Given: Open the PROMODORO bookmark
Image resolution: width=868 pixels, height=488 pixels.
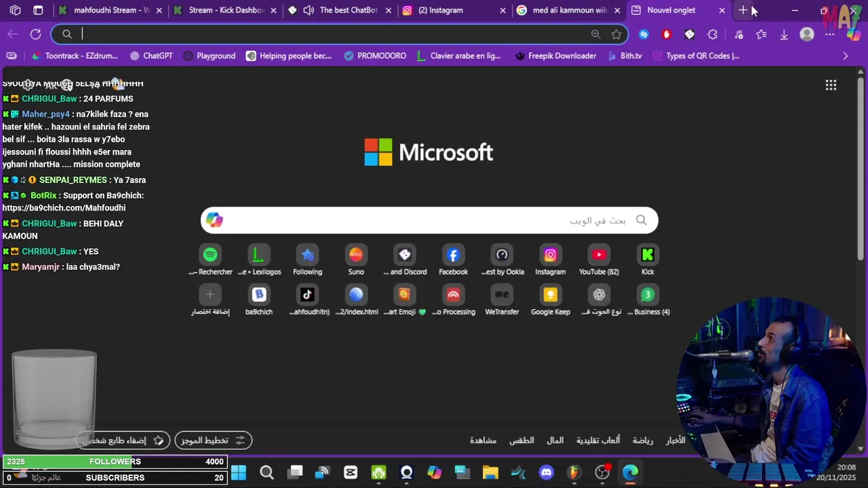Looking at the screenshot, I should (x=375, y=56).
